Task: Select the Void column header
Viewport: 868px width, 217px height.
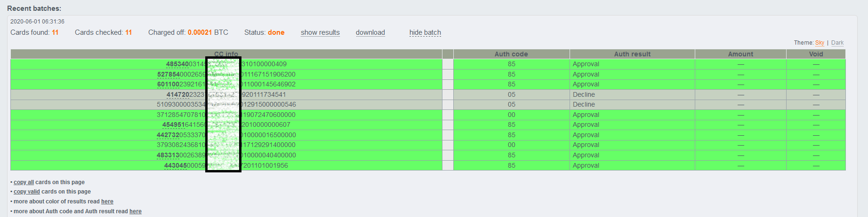Action: (x=816, y=54)
